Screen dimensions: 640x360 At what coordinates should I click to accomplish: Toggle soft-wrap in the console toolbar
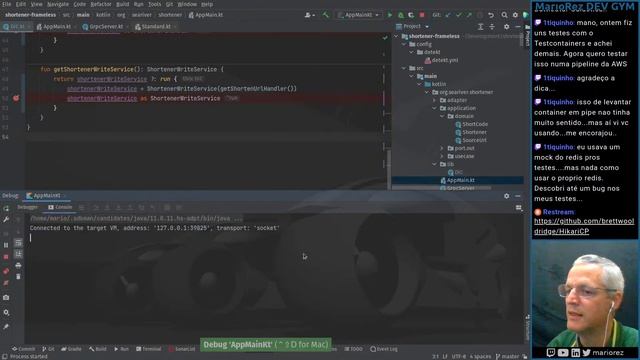18,243
